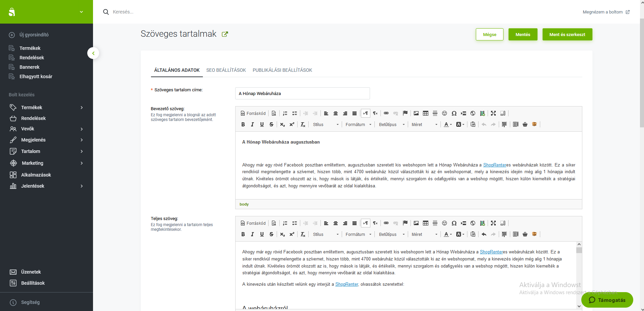The height and width of the screenshot is (311, 644).
Task: Undo last change in Teljes szöveg editor
Action: pyautogui.click(x=484, y=234)
